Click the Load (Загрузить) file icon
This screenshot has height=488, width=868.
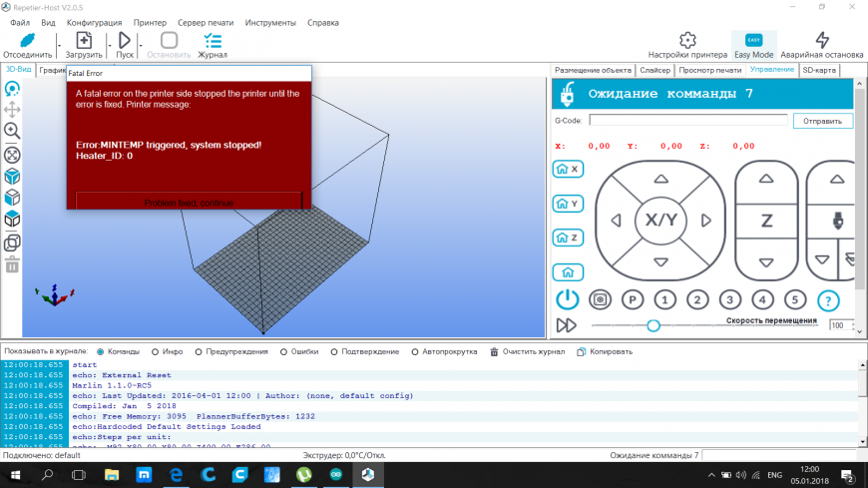coord(84,40)
